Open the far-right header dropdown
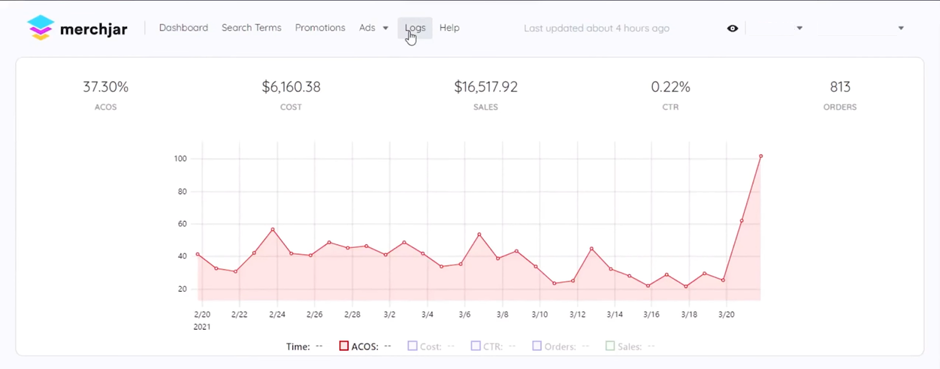 pos(861,28)
